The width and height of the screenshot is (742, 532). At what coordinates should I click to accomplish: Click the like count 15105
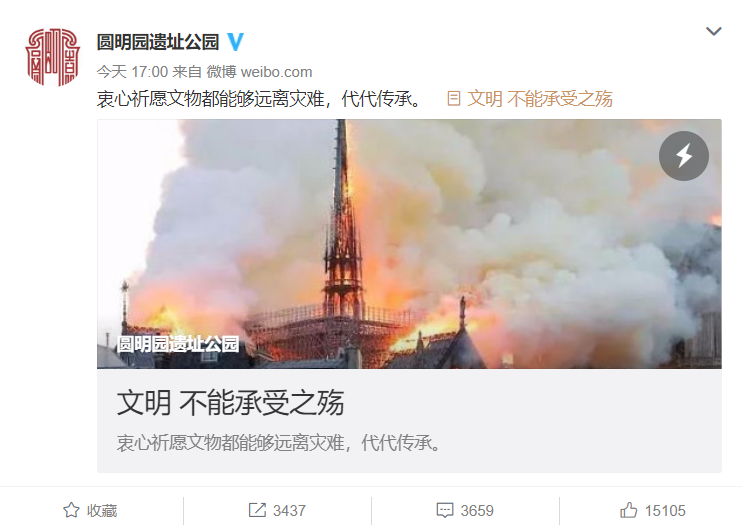click(665, 511)
